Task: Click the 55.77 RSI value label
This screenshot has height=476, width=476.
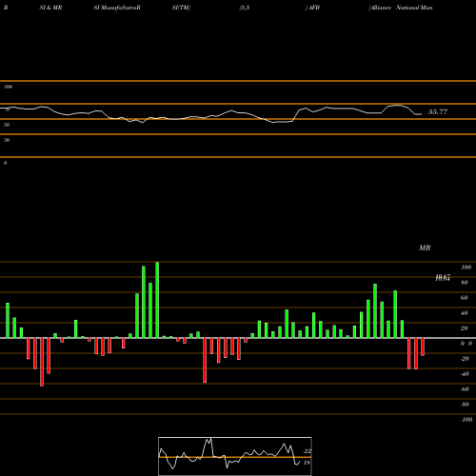Action: tap(438, 112)
